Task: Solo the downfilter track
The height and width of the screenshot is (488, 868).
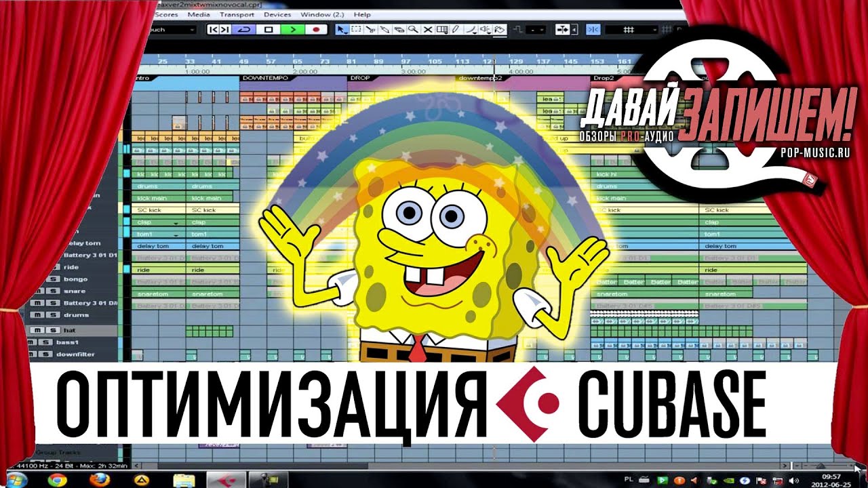Action: 45,354
